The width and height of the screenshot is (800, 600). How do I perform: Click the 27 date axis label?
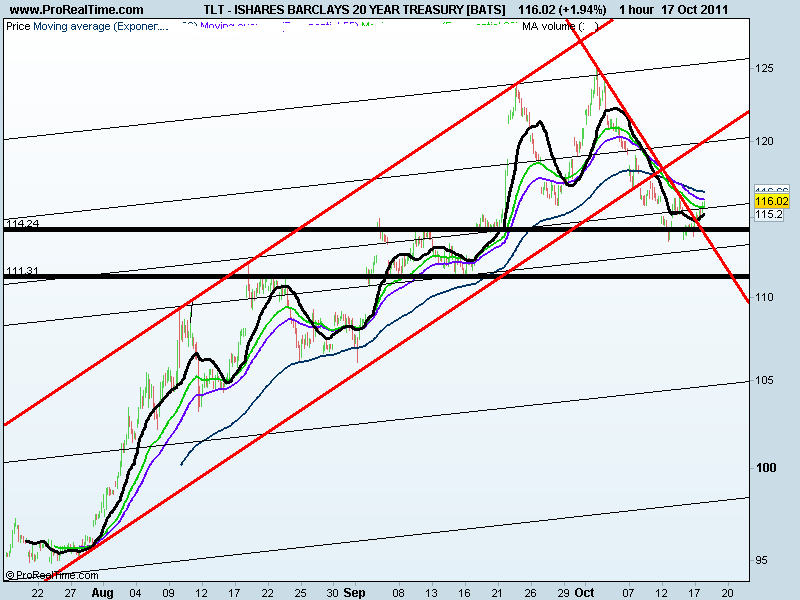[x=70, y=592]
